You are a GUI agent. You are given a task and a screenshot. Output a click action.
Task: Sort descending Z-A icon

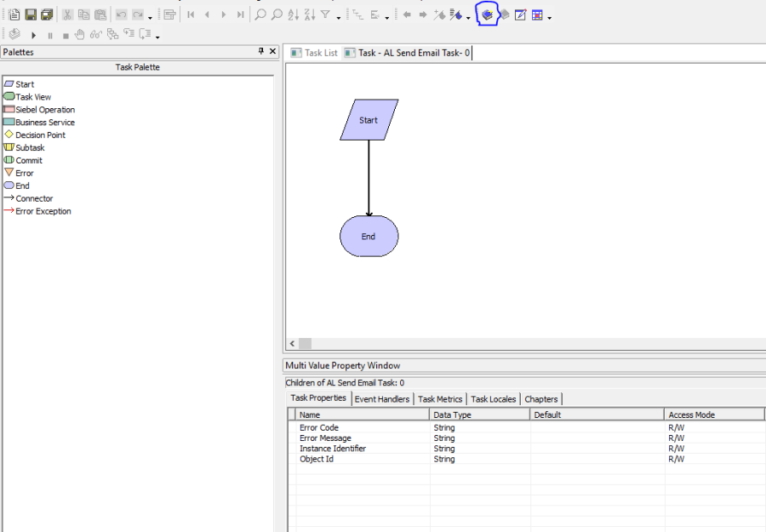click(310, 15)
